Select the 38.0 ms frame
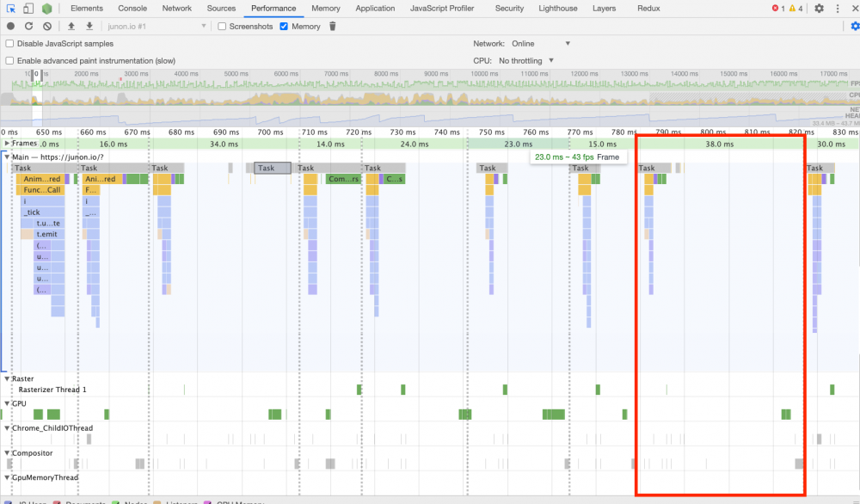Viewport: 860px width, 504px height. point(720,144)
